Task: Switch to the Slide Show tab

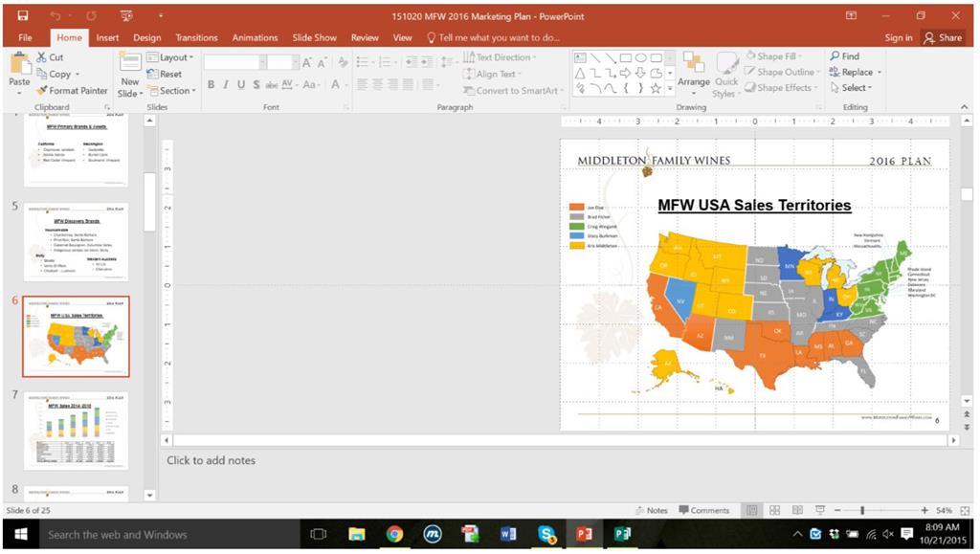Action: tap(314, 37)
